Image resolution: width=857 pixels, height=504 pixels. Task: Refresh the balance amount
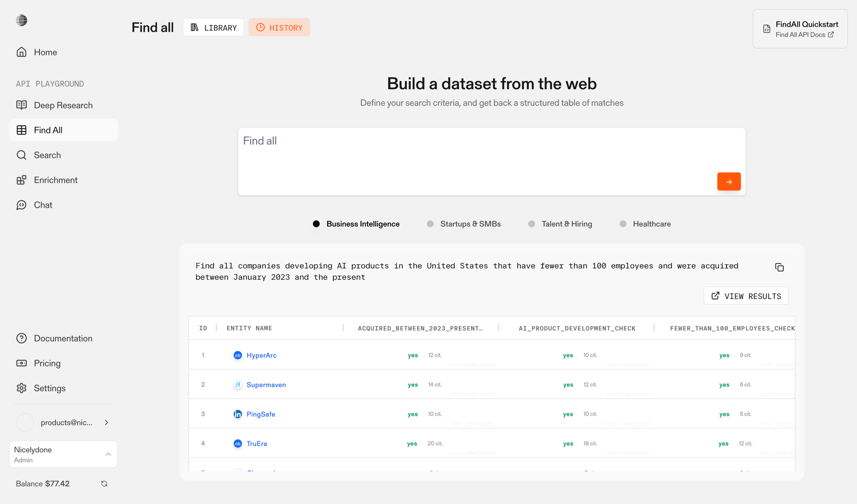(104, 484)
